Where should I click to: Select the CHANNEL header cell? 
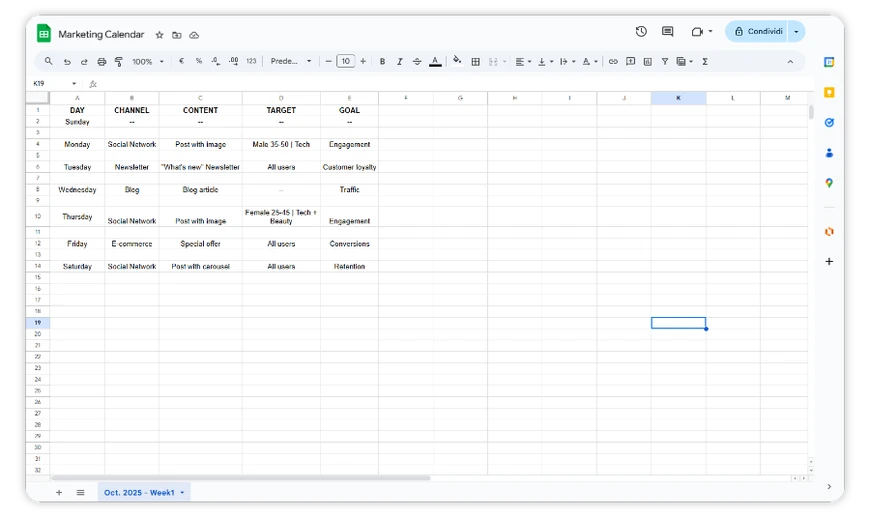pyautogui.click(x=131, y=110)
